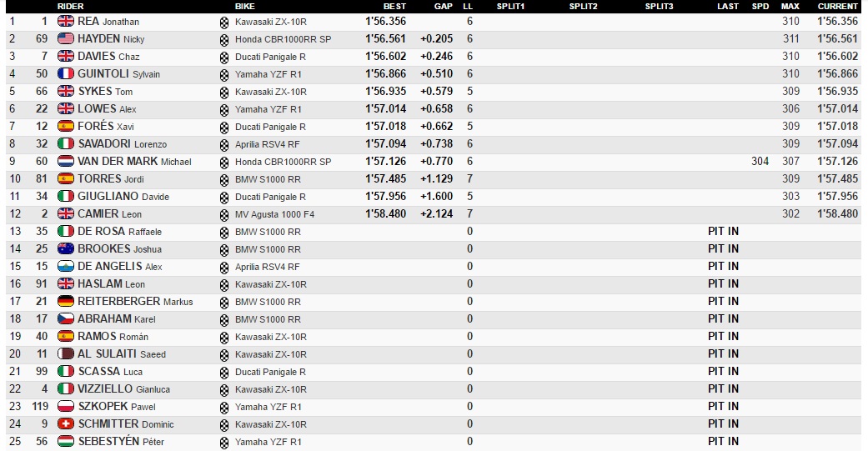Viewport: 868px width, 451px height.
Task: Click the checkered flag icon beside MV Agusta 1000 F4
Action: point(223,214)
